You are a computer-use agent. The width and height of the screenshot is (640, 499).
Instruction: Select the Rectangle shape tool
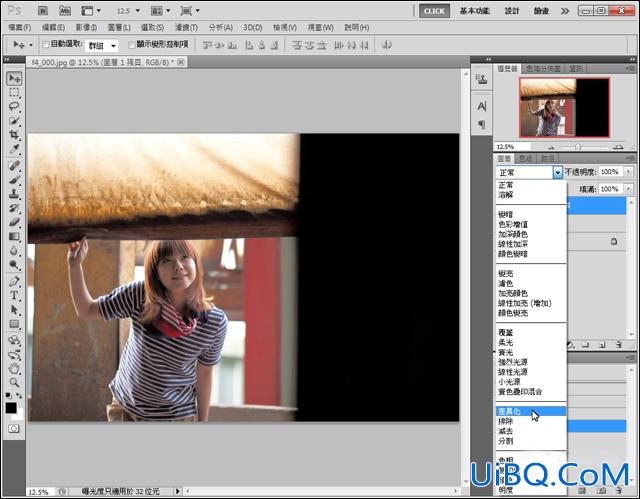(x=14, y=324)
